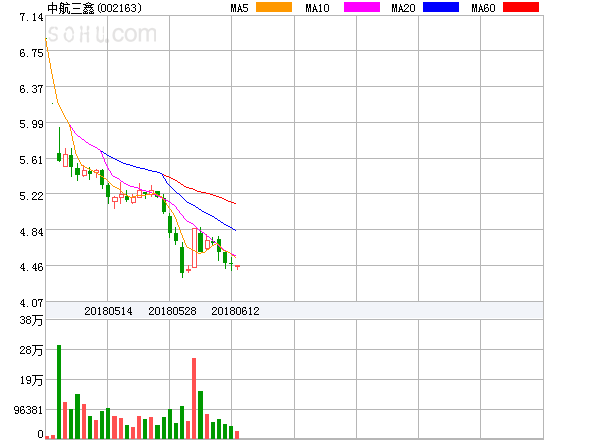Click the MA20 legend label
The image size is (600, 440).
click(x=403, y=8)
